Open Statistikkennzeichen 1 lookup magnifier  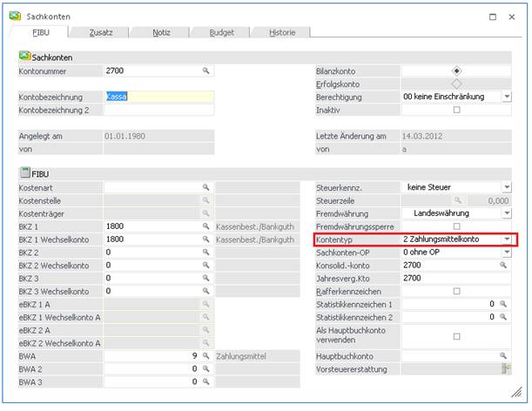coord(502,304)
